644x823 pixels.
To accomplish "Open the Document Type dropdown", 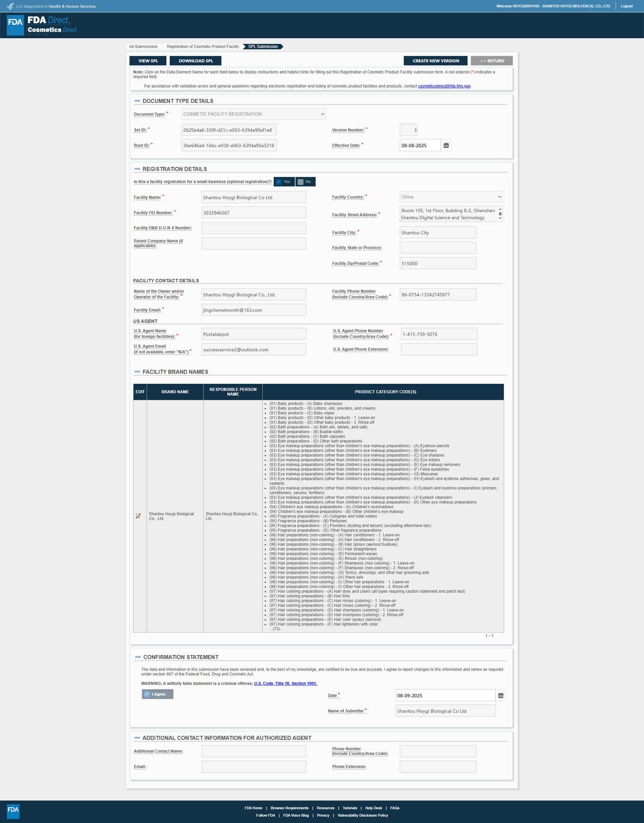I will 253,114.
